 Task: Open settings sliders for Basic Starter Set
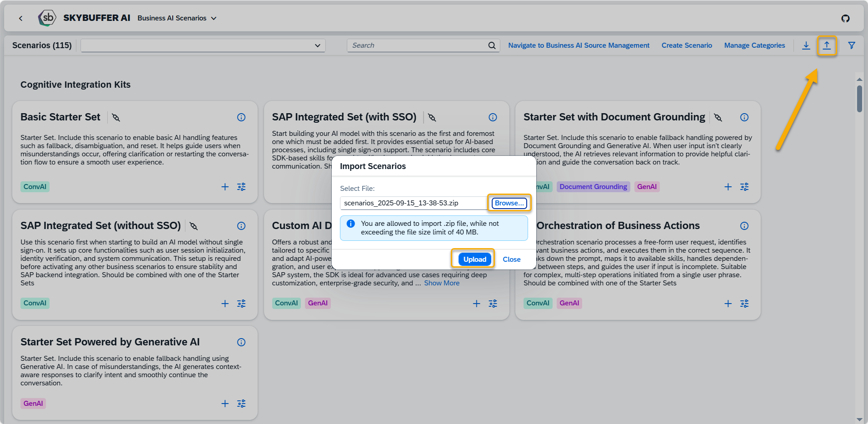click(241, 187)
